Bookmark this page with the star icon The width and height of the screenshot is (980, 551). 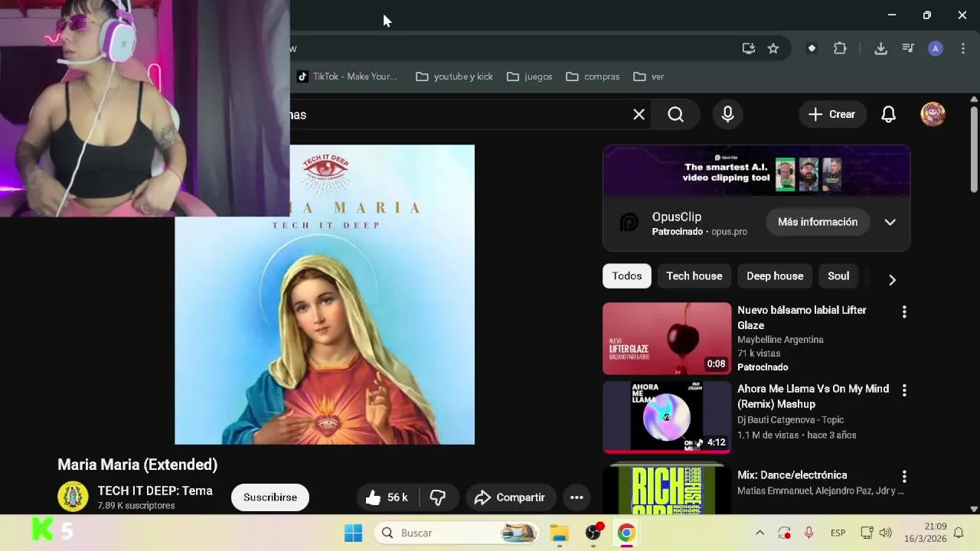tap(773, 48)
